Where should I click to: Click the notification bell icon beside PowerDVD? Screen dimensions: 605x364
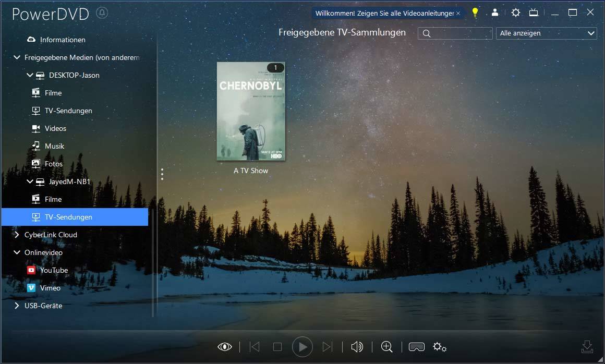coord(102,13)
